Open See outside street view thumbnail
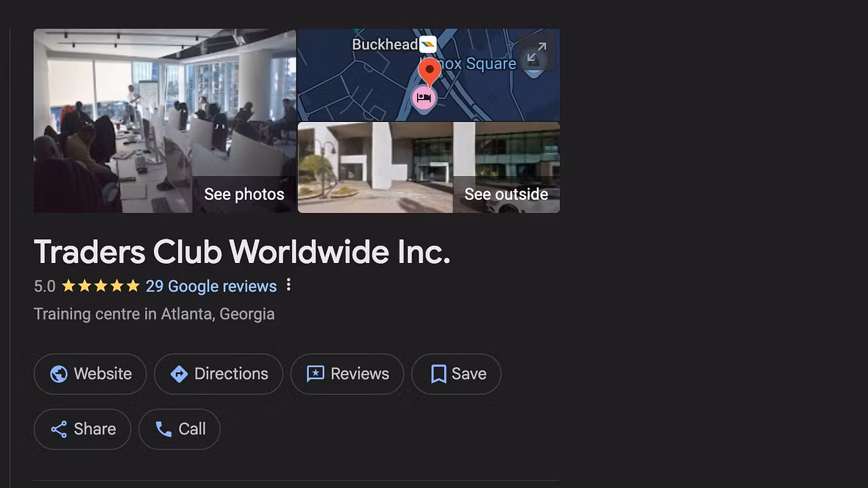Viewport: 868px width, 488px height. [x=429, y=167]
